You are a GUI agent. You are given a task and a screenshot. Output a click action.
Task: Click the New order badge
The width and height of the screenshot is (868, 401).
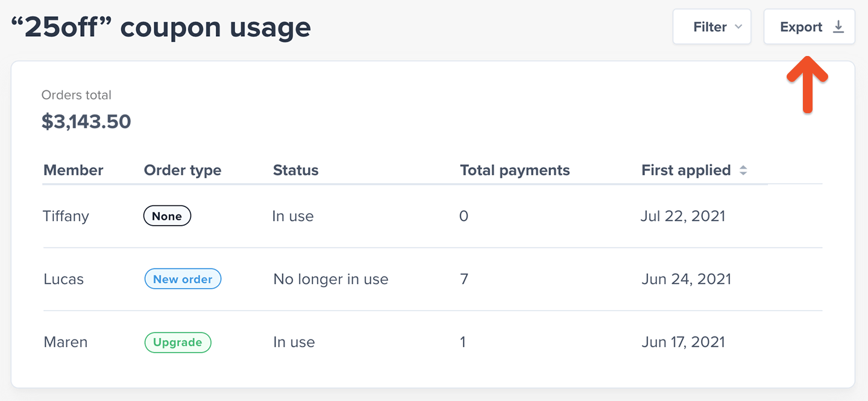pyautogui.click(x=183, y=279)
